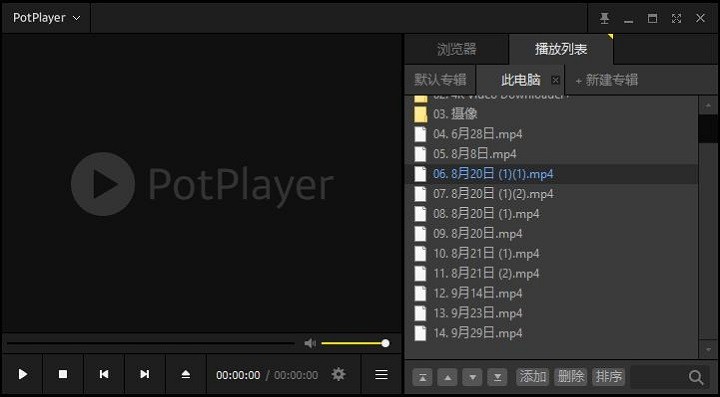The width and height of the screenshot is (720, 397).
Task: Open the settings gear control panel
Action: [x=338, y=375]
